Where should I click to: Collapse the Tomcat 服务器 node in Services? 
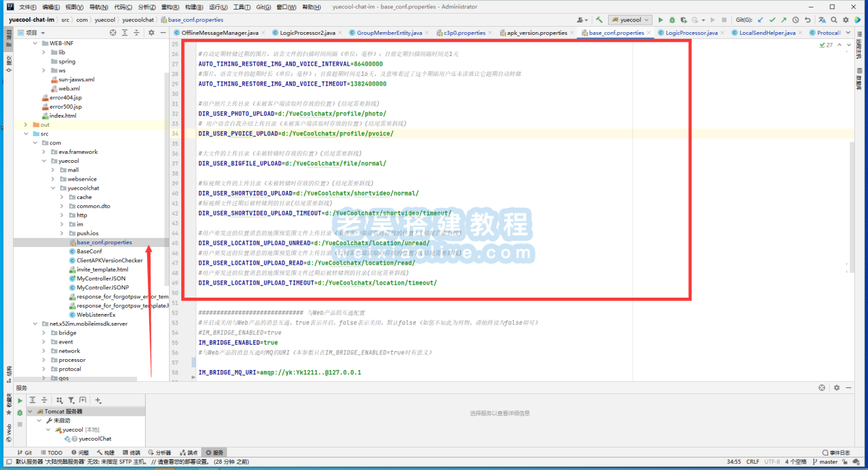pyautogui.click(x=30, y=411)
